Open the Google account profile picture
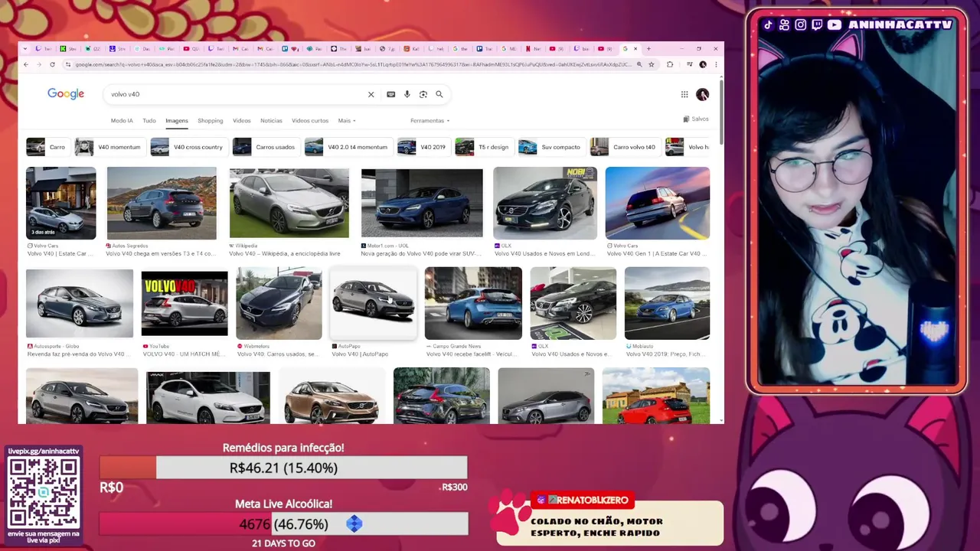980x551 pixels. (x=703, y=94)
